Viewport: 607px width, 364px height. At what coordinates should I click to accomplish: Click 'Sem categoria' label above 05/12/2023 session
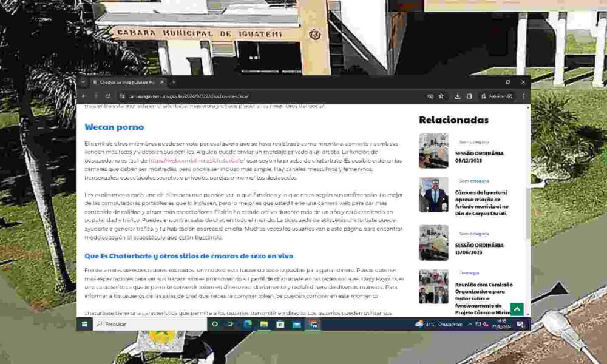tap(474, 142)
